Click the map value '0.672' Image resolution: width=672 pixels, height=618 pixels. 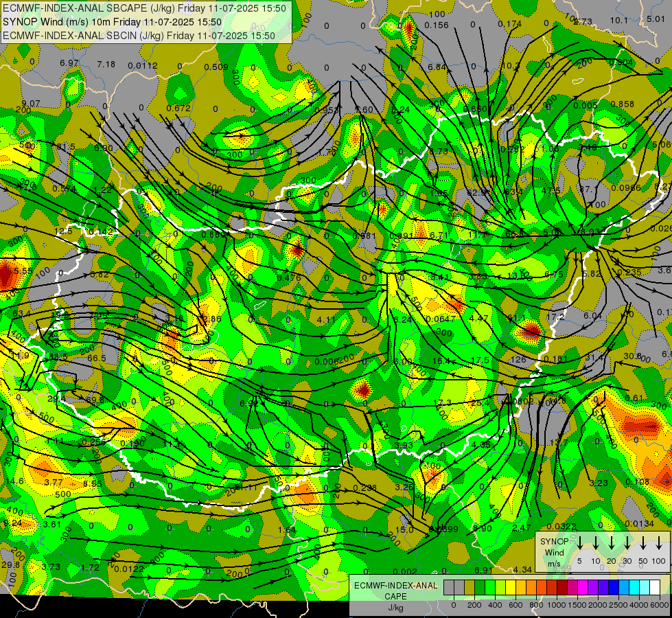click(x=178, y=108)
